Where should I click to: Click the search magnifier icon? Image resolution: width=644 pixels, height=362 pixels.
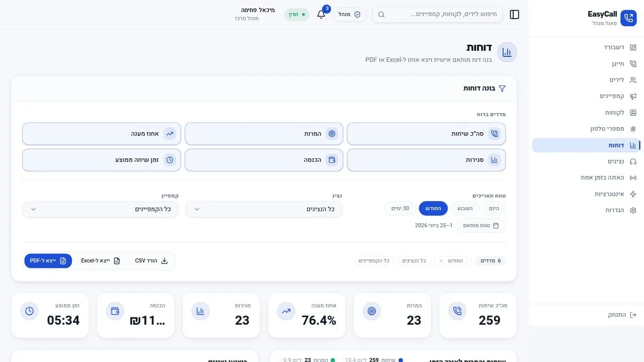pyautogui.click(x=381, y=15)
